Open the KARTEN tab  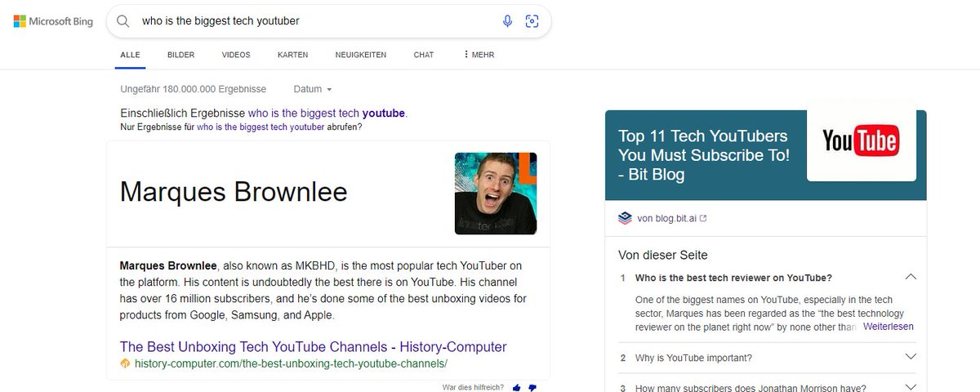[292, 55]
